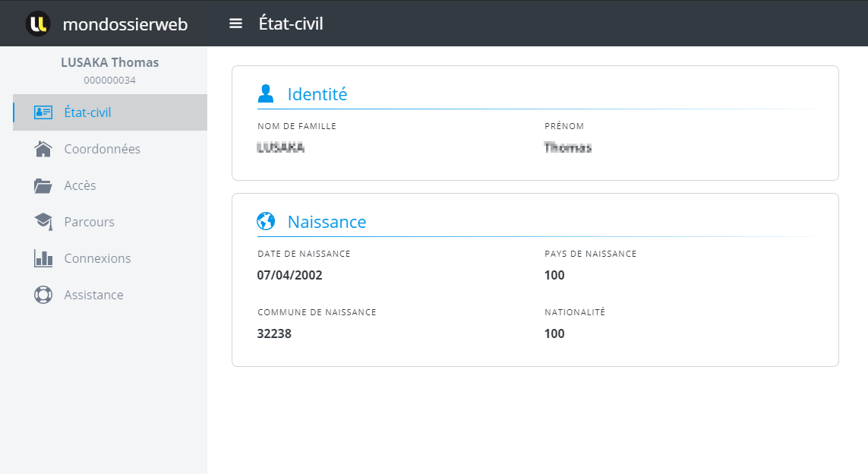This screenshot has height=474, width=868.
Task: Open the Assistance sidebar menu item
Action: 93,295
